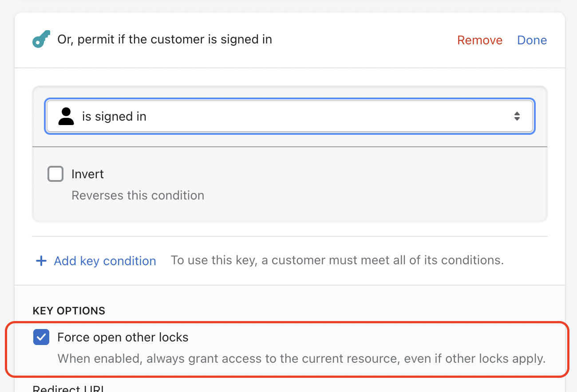
Task: Click the 'When enabled, always grant access' description
Action: click(x=301, y=358)
